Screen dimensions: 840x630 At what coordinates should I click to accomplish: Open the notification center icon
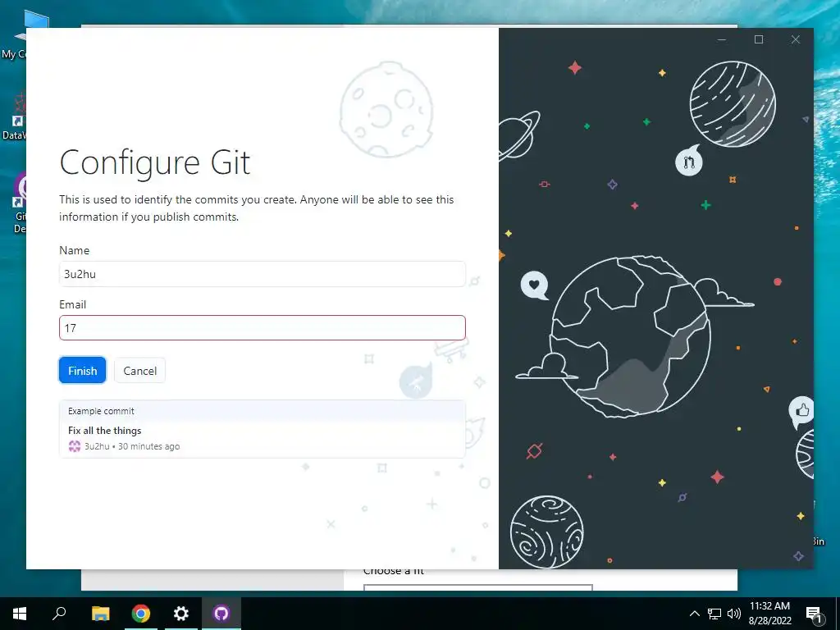pos(814,614)
